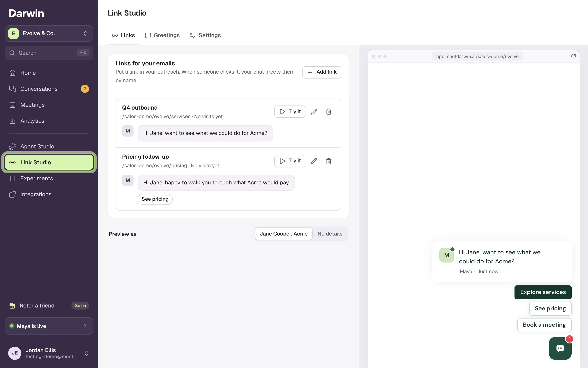Click the Get 5 badge
Image resolution: width=588 pixels, height=368 pixels.
[80, 305]
